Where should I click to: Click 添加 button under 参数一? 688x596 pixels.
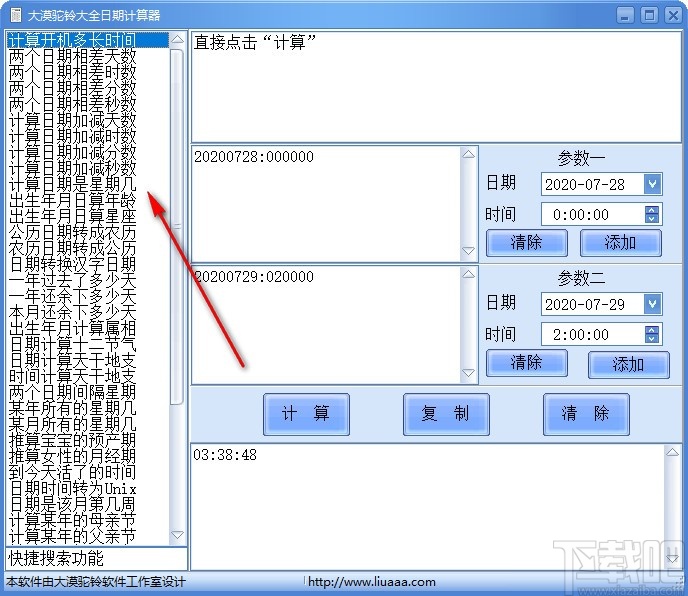620,242
